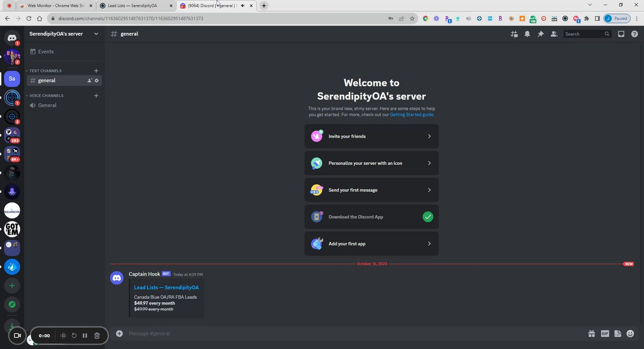
Task: Join the General voice channel
Action: coord(63,105)
